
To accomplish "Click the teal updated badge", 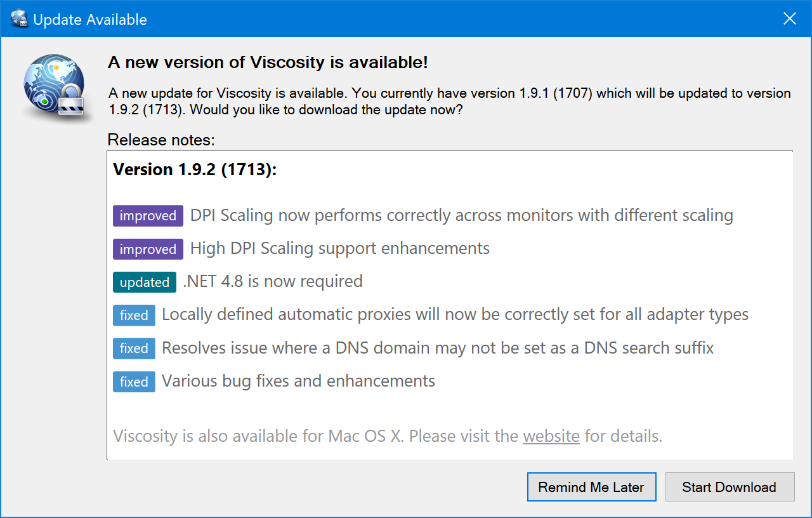I will point(145,282).
